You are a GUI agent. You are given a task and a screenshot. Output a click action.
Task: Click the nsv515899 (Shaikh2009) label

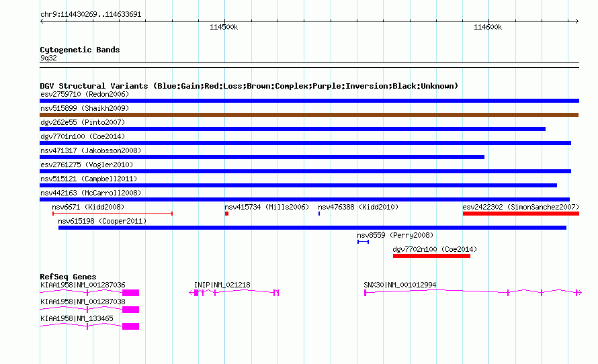click(x=85, y=108)
